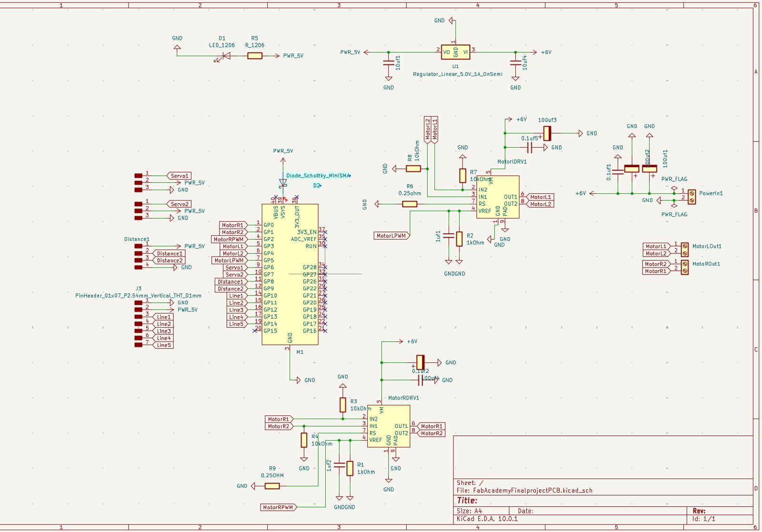Image resolution: width=762 pixels, height=532 pixels.
Task: Select resistor R4 symbol
Action: tap(304, 440)
